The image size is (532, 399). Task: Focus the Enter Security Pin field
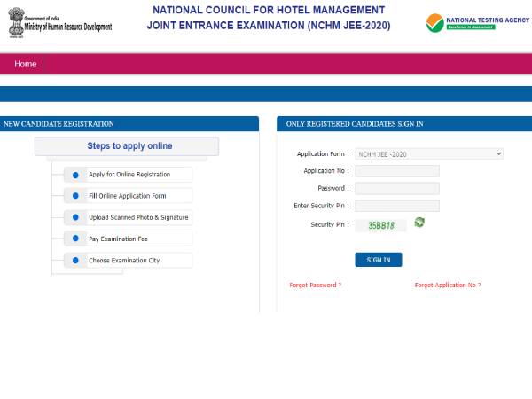tap(397, 206)
